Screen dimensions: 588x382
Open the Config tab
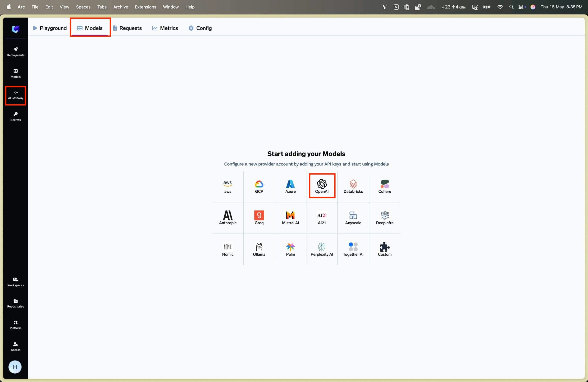coord(200,28)
